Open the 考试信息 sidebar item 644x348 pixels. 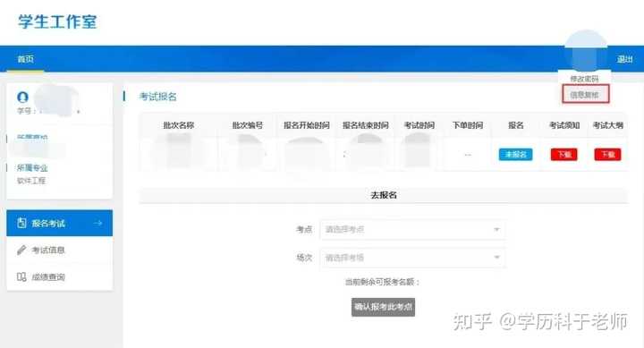(60, 250)
